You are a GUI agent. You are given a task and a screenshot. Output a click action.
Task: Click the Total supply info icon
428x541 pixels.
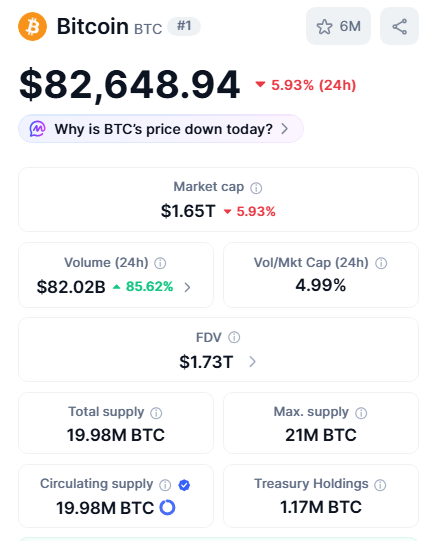156,413
